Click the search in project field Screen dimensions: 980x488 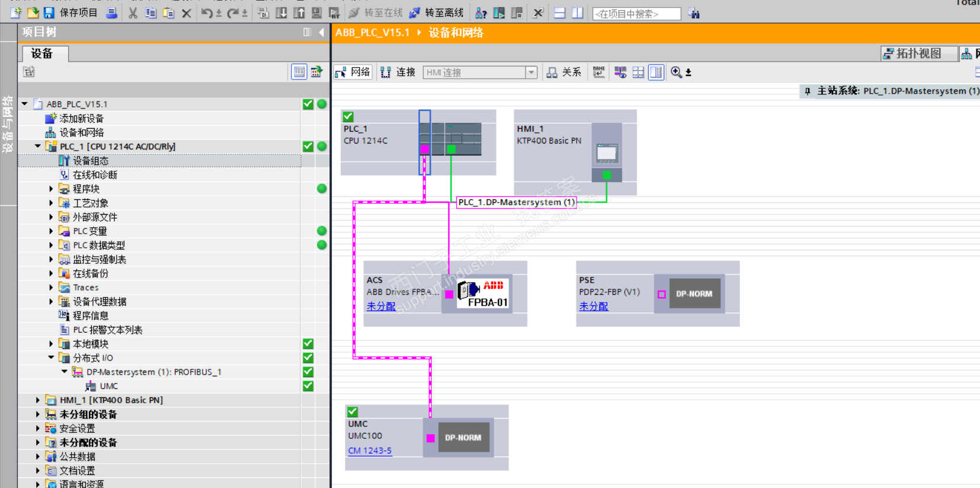click(x=637, y=14)
